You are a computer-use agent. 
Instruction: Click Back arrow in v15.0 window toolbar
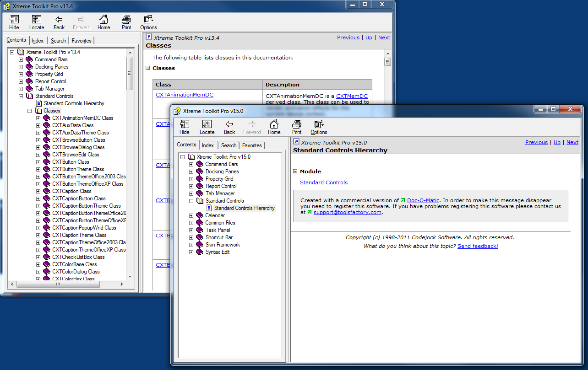[229, 124]
